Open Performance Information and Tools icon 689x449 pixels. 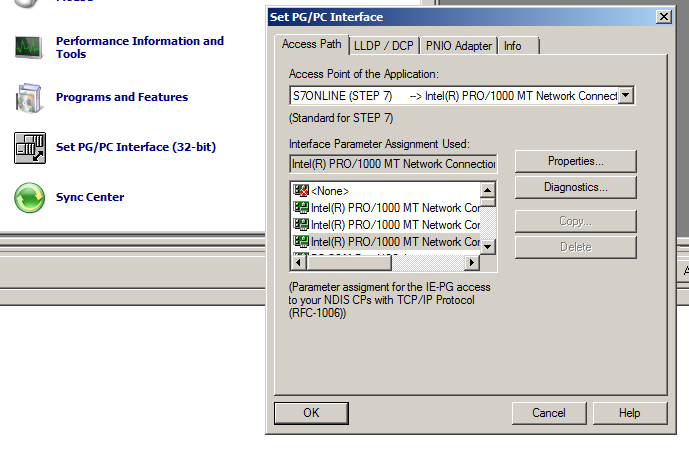pos(29,47)
